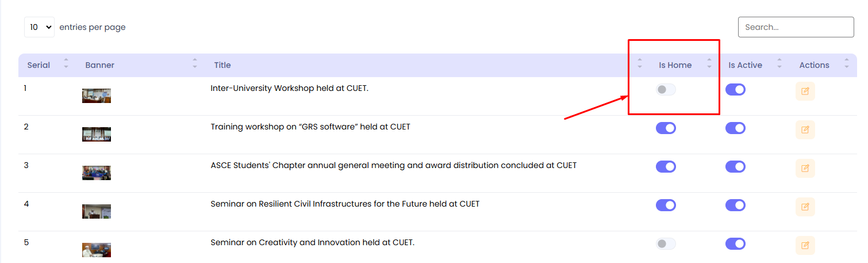This screenshot has height=263, width=868.
Task: Disable Is Home for GRS software workshop
Action: [x=666, y=128]
